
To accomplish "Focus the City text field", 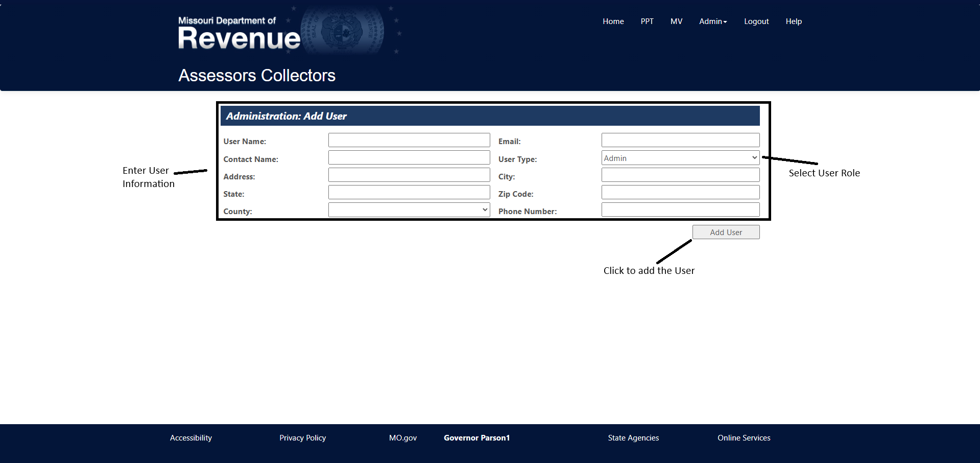I will pyautogui.click(x=680, y=175).
